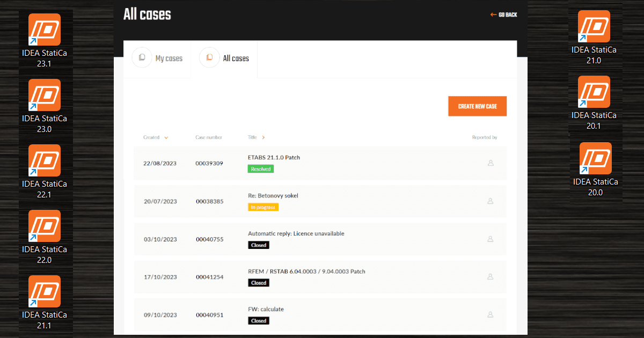Click the yellow In progress status badge
This screenshot has height=338, width=644.
tap(263, 207)
